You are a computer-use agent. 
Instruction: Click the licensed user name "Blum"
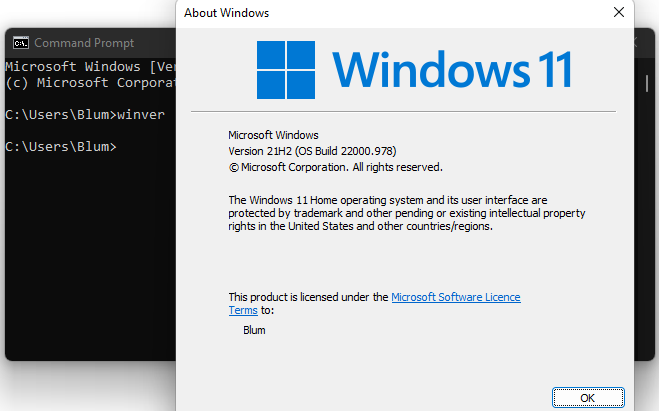click(254, 330)
